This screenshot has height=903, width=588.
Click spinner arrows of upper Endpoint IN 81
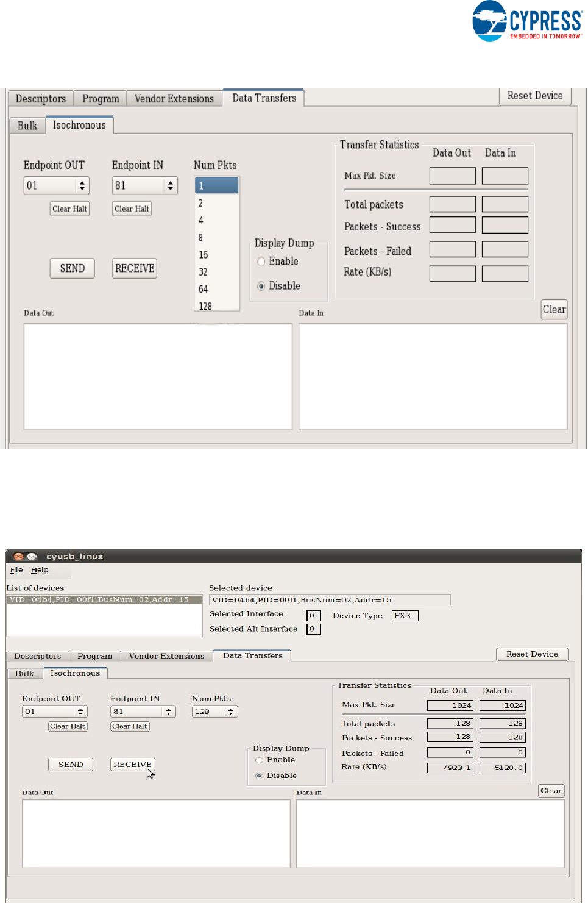171,185
